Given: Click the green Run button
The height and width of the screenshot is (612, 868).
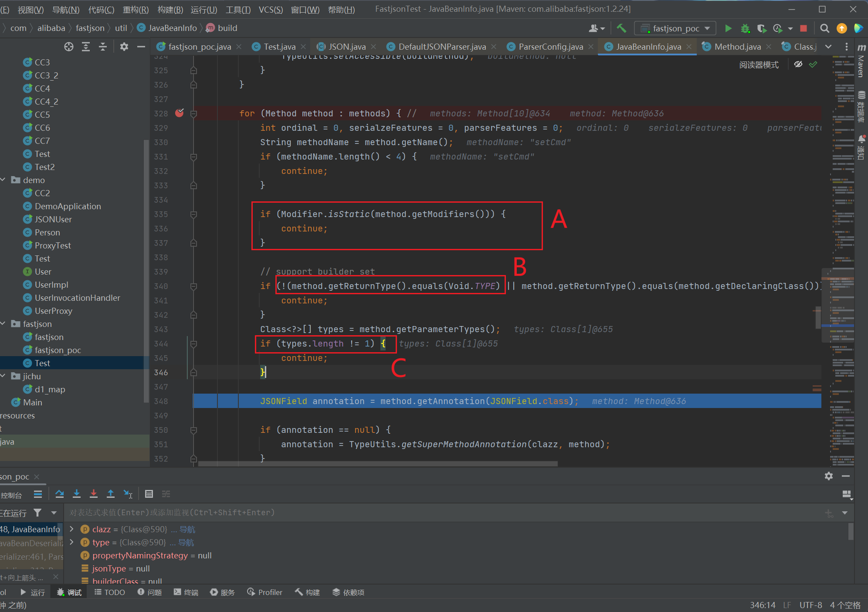Looking at the screenshot, I should click(x=728, y=28).
